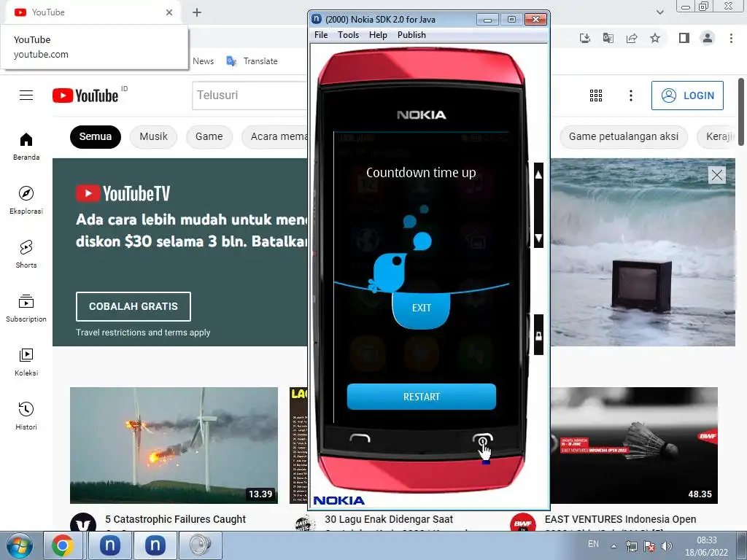
Task: Click the EN language indicator
Action: tap(593, 544)
